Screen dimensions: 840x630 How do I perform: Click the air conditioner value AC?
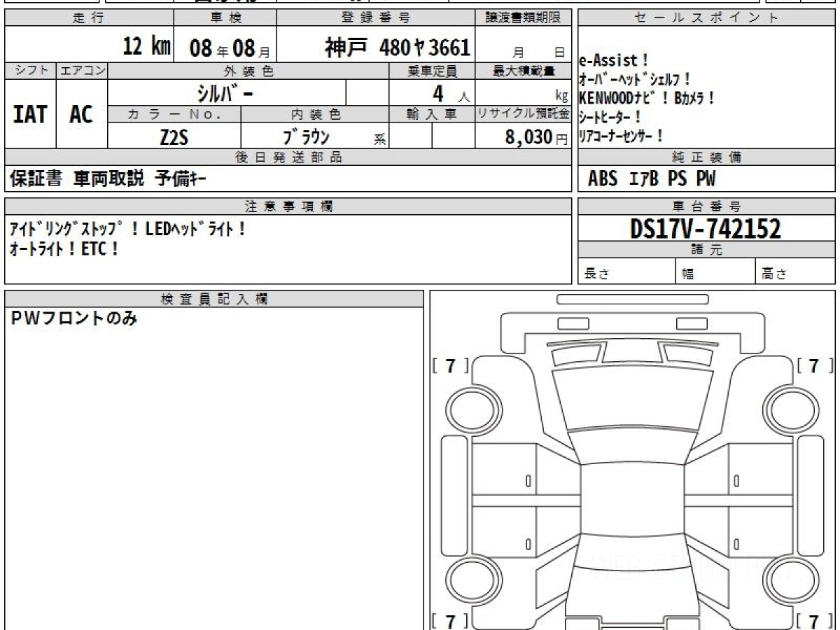[81, 114]
